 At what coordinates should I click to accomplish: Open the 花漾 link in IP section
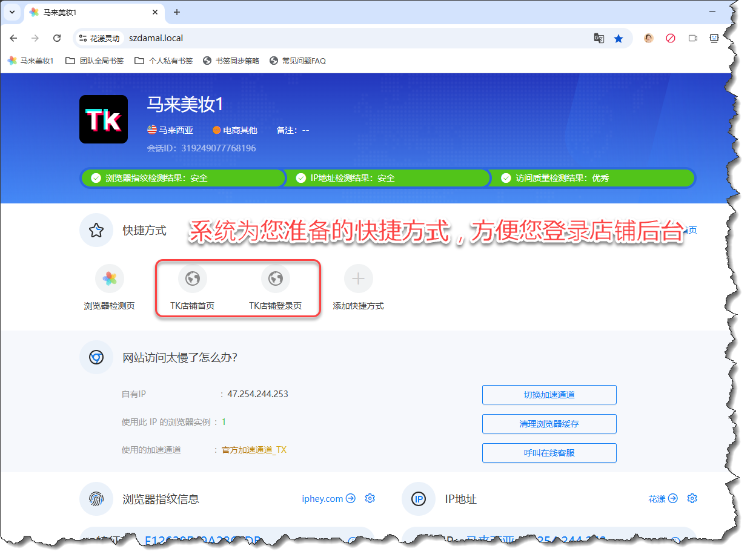pos(663,499)
